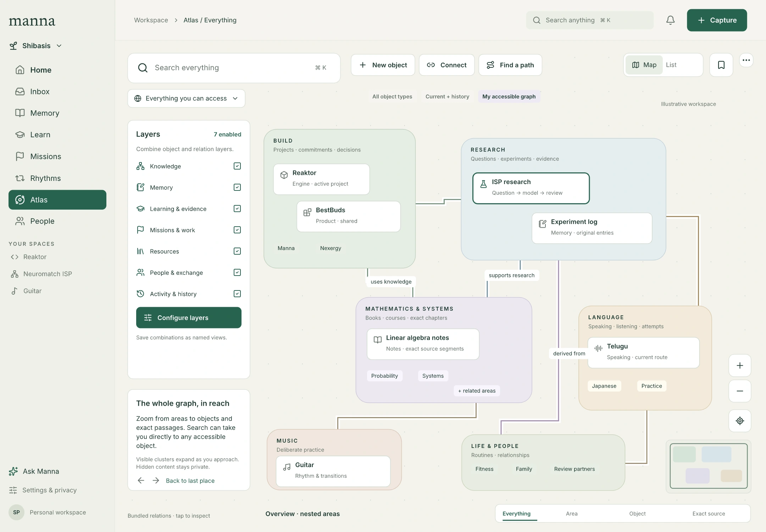Screen dimensions: 766x532
Task: Select the Area zoom level tab
Action: (x=572, y=514)
